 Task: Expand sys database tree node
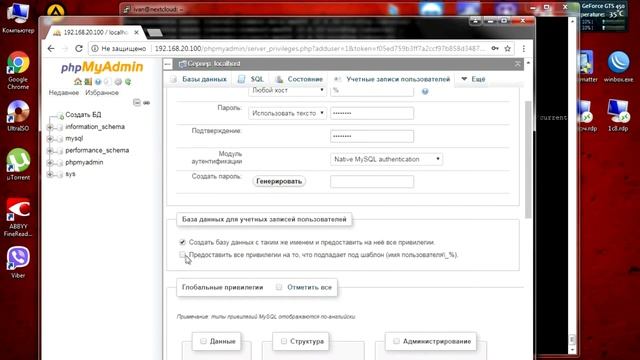(x=50, y=174)
